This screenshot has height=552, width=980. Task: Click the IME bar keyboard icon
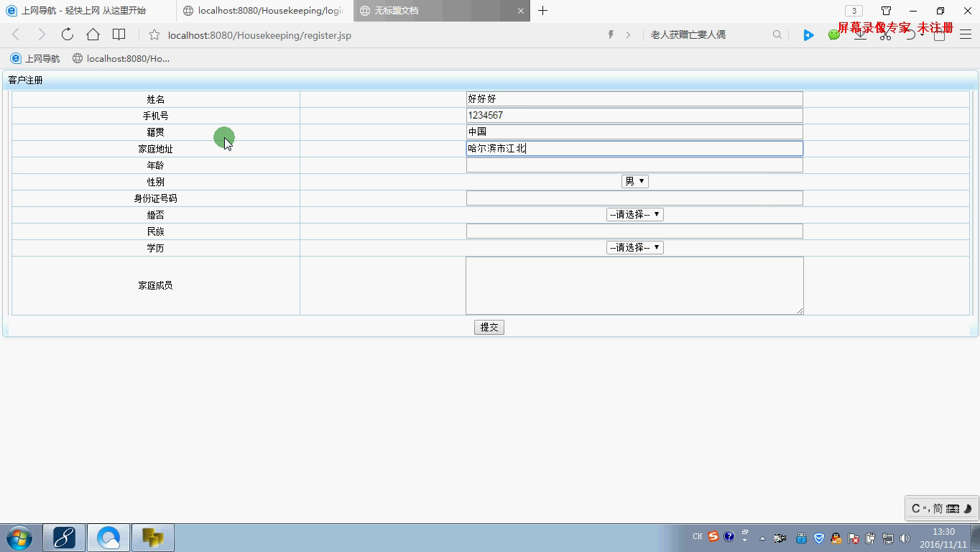953,508
